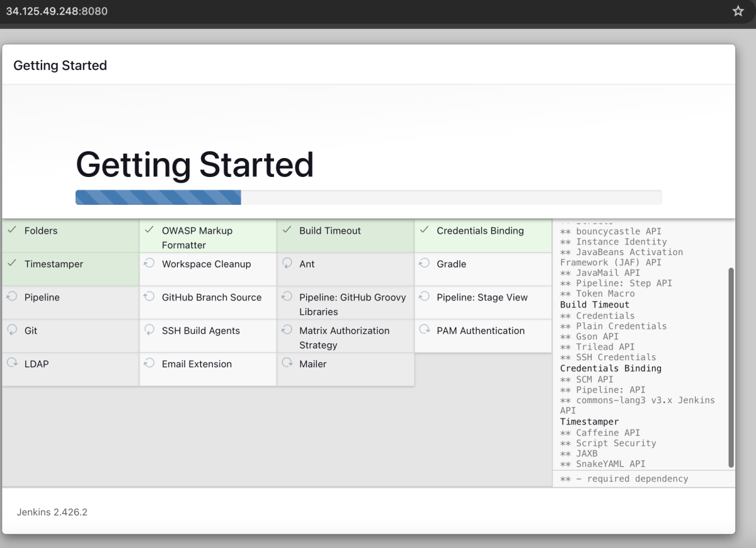Click the pending spinner icon next to Gradle
Image resolution: width=756 pixels, height=548 pixels.
424,263
